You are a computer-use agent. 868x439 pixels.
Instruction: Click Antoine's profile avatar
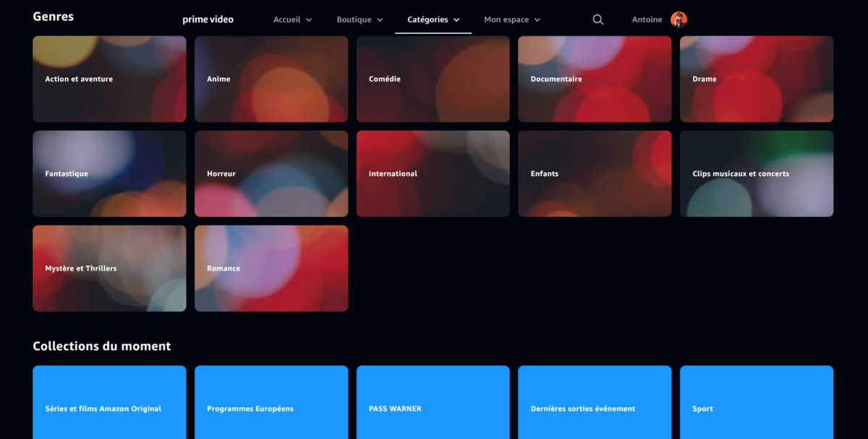[x=678, y=20]
